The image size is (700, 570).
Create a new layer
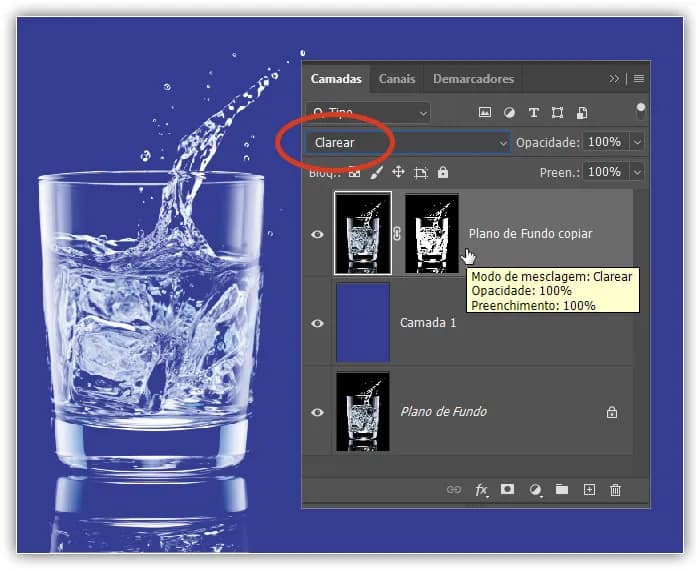point(589,489)
